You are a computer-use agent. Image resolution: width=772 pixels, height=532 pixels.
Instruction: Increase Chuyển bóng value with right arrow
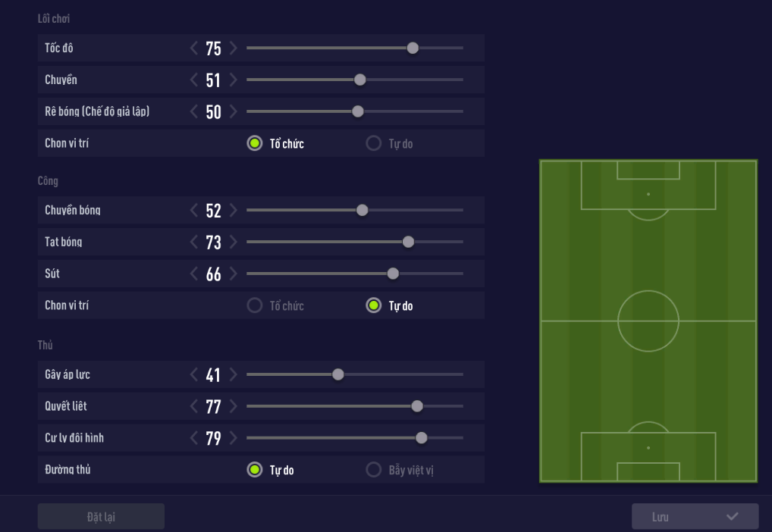233,211
